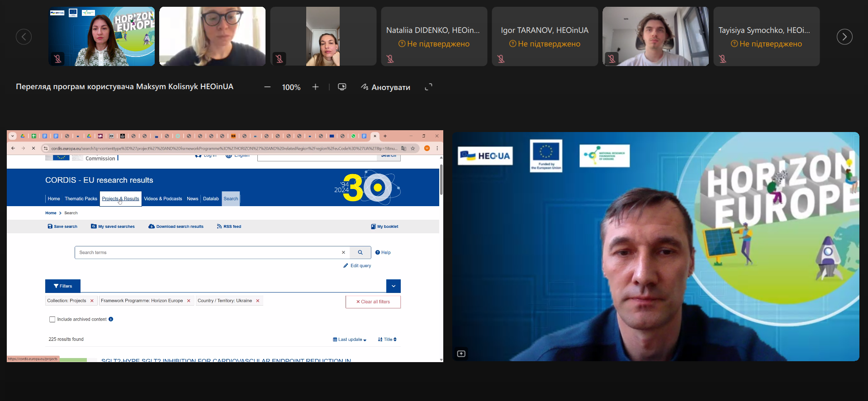The width and height of the screenshot is (868, 401).
Task: Bookmark this page with the star
Action: tap(413, 148)
